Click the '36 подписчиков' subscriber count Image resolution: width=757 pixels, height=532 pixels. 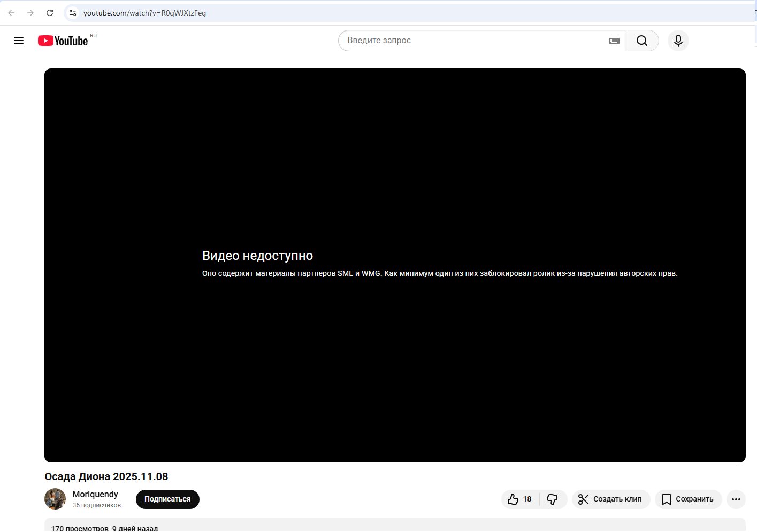tap(97, 505)
